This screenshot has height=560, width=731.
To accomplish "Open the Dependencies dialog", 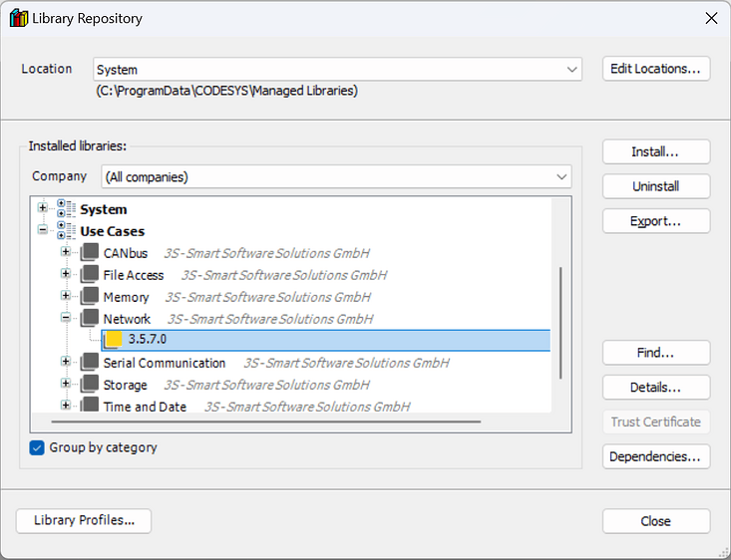I will pyautogui.click(x=656, y=456).
